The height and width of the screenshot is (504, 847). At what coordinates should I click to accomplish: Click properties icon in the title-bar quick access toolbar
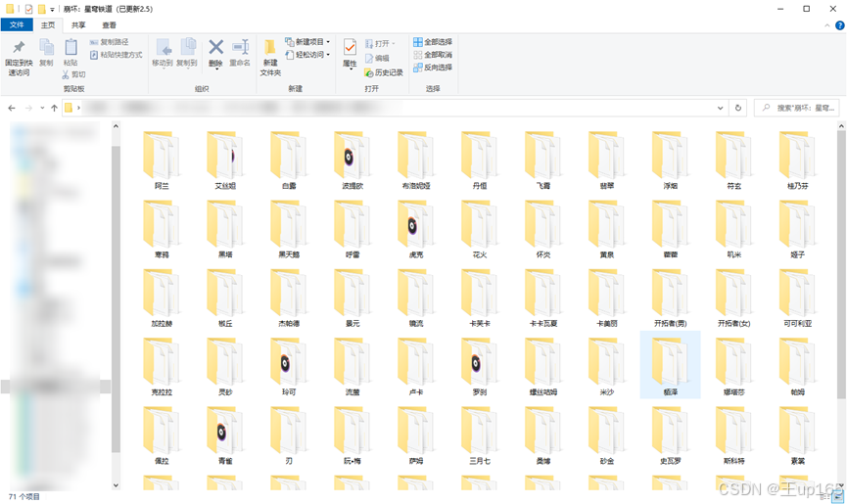point(28,9)
